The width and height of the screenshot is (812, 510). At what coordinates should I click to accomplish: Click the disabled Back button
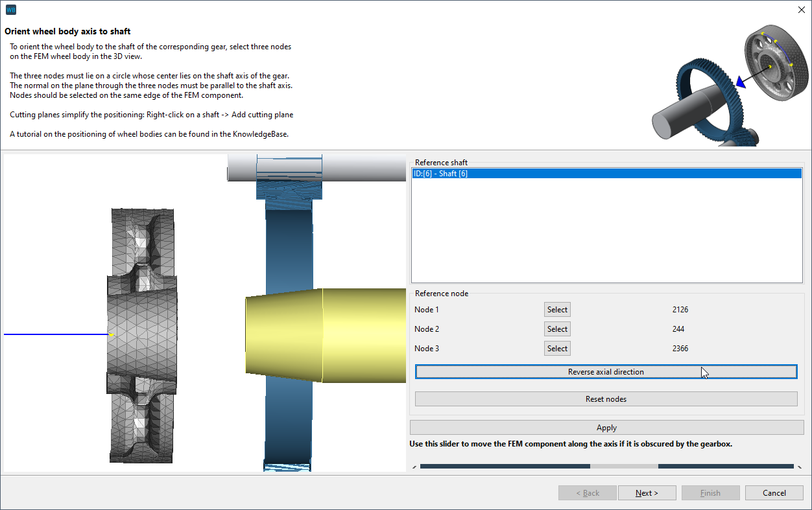587,493
